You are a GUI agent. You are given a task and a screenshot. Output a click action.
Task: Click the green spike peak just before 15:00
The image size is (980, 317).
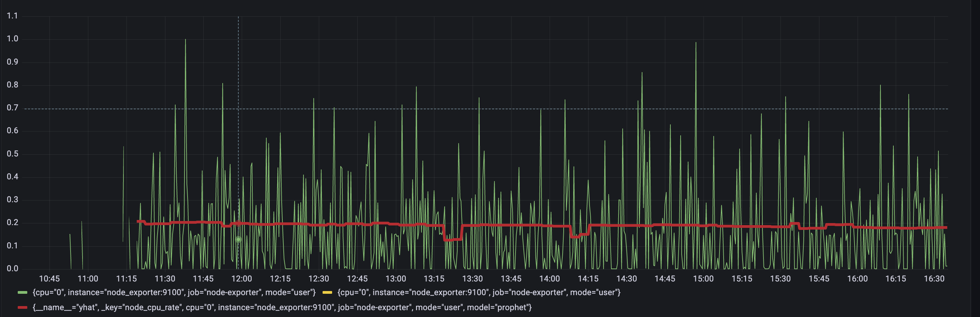(x=696, y=43)
